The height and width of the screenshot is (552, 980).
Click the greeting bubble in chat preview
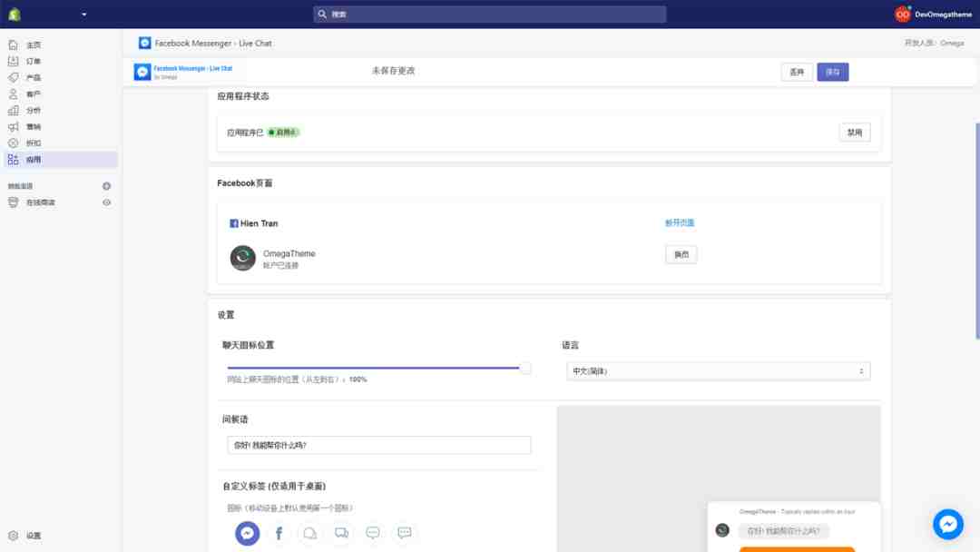click(x=783, y=531)
